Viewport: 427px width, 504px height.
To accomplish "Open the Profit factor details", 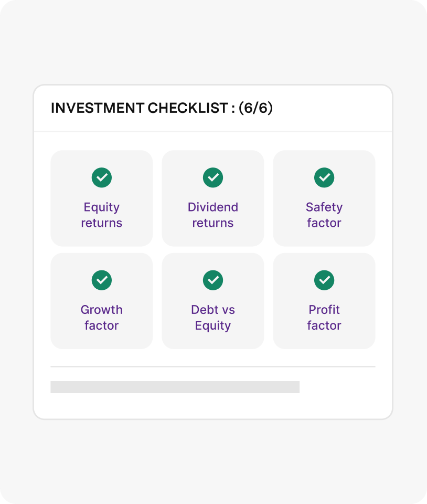I will (324, 300).
